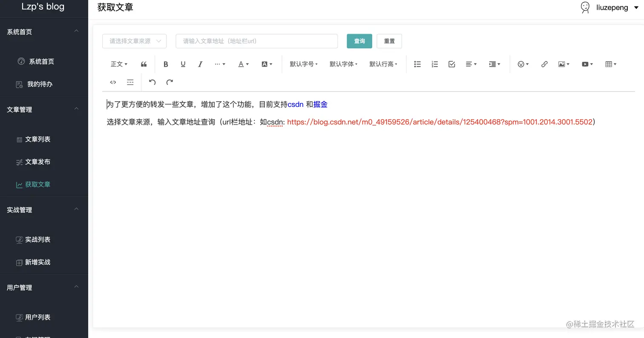
Task: Open the font color picker
Action: pos(243,64)
